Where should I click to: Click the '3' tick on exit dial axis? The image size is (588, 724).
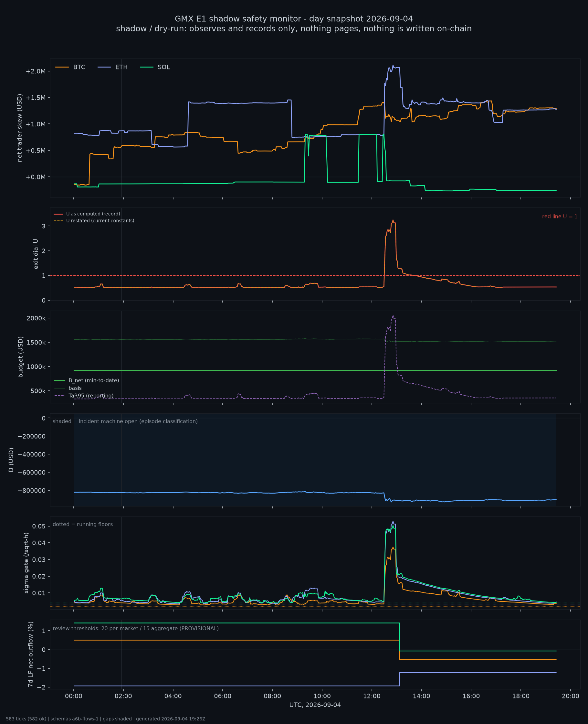[x=44, y=226]
